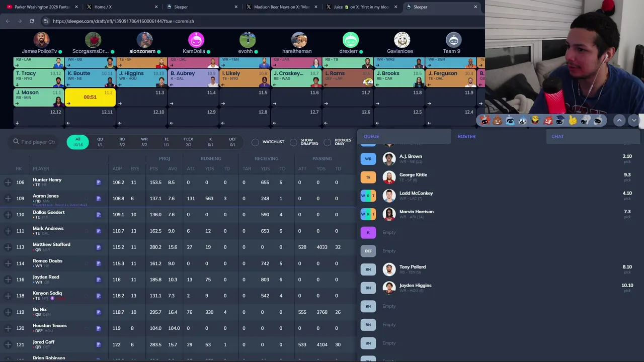The image size is (644, 362).
Task: Filter players by DEF position
Action: (232, 142)
